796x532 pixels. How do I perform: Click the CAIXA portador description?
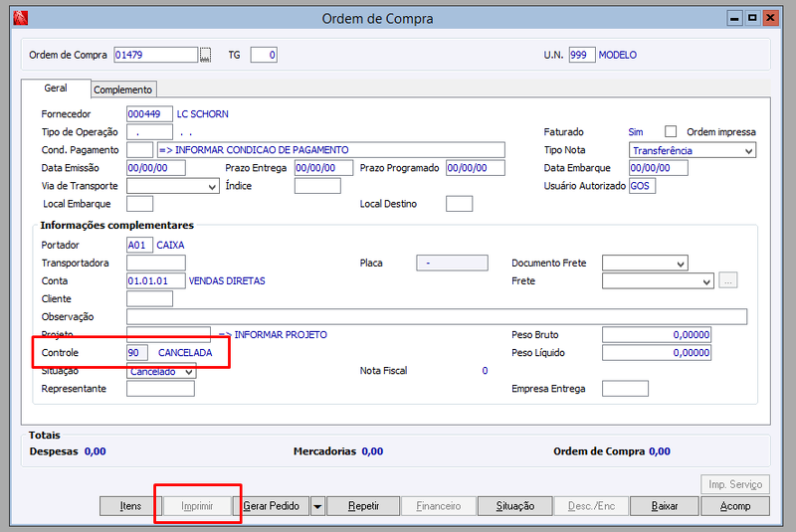170,245
